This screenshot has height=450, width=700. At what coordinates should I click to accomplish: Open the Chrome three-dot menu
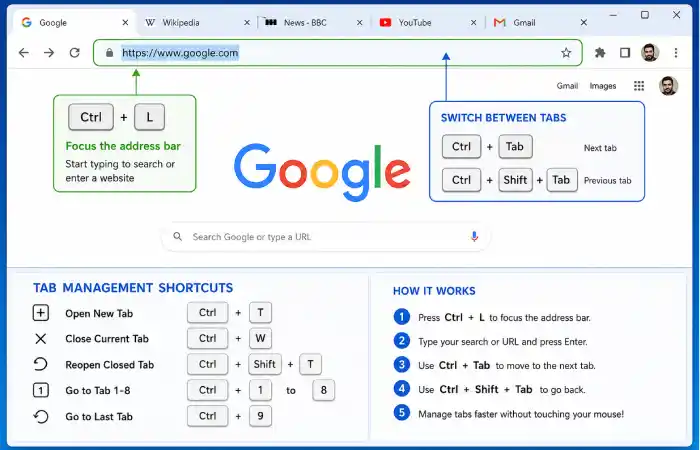coord(676,53)
